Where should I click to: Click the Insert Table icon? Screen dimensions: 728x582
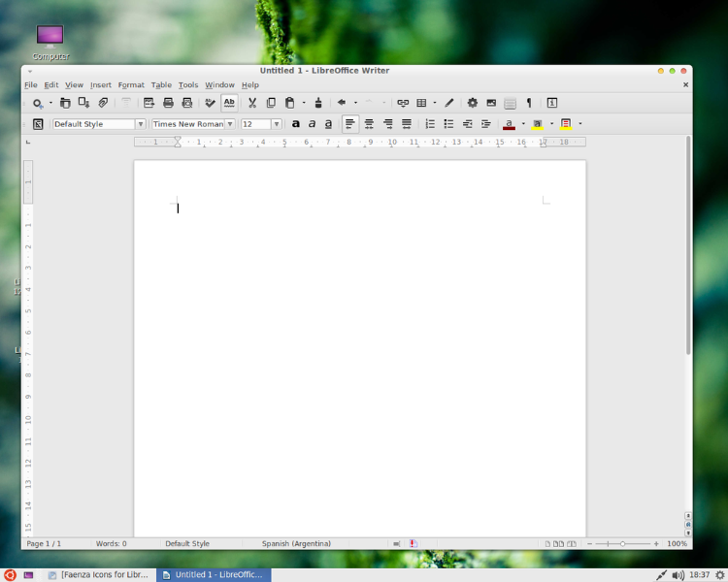(421, 103)
